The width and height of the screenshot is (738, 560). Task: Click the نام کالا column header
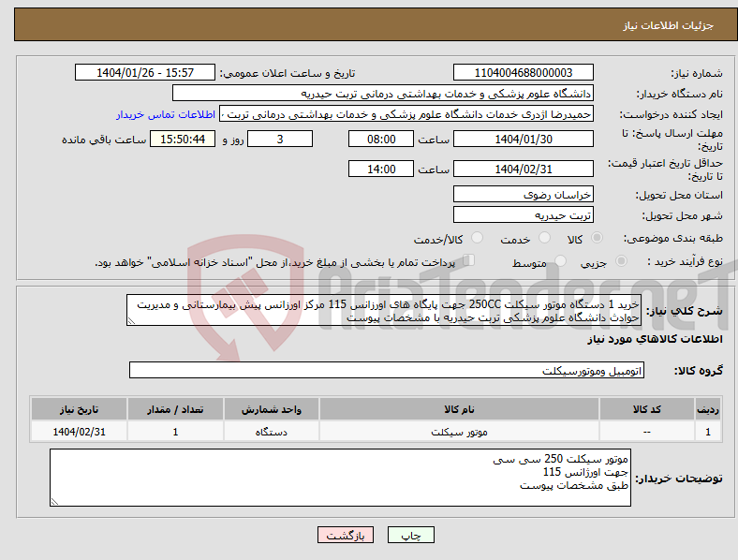point(459,409)
